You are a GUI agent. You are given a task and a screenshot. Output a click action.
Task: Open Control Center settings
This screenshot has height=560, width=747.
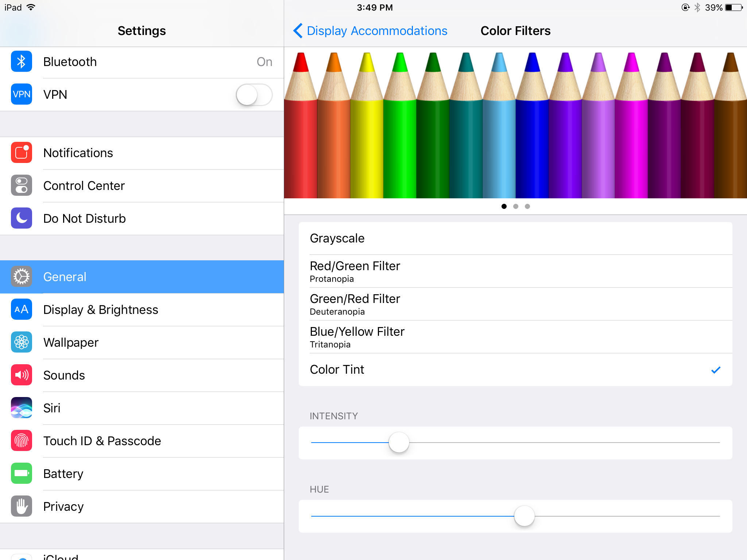(x=142, y=186)
